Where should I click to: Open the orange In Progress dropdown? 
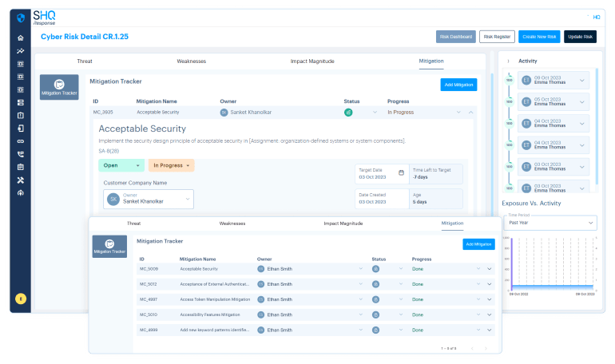point(171,165)
